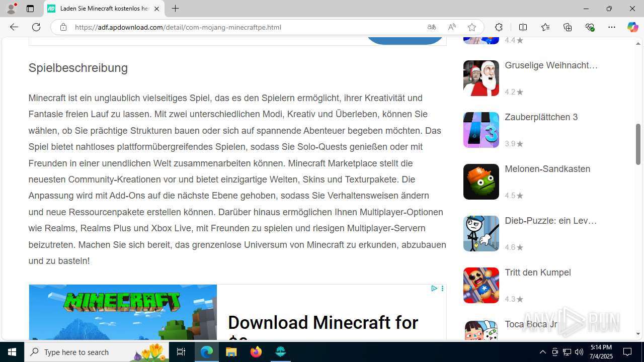Viewport: 644px width, 362px height.
Task: Open the network status tray icon
Action: pos(567,352)
